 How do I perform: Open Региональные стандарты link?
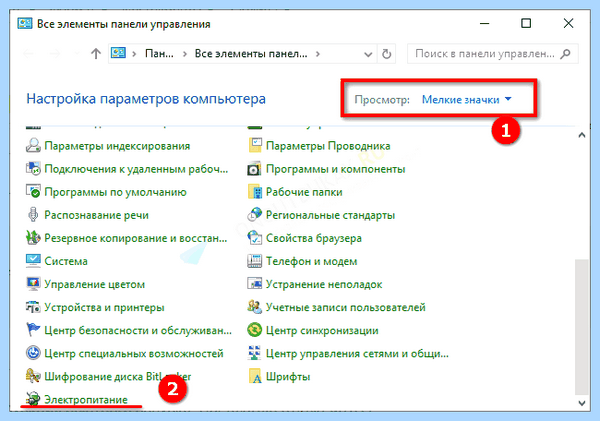[330, 215]
